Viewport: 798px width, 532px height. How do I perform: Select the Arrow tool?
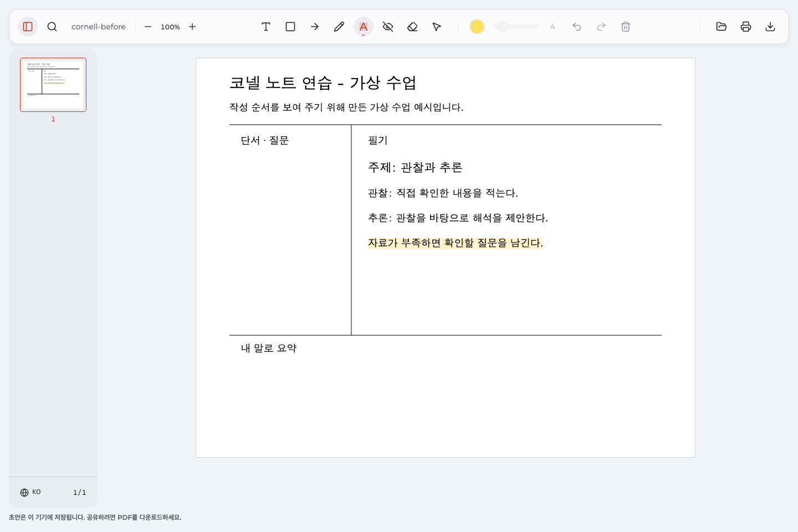pyautogui.click(x=315, y=27)
